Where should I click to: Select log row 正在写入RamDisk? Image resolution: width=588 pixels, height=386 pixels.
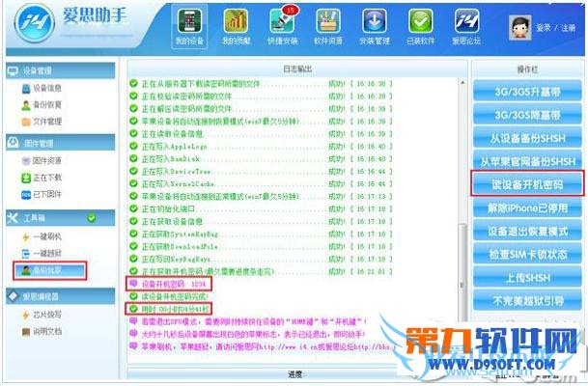click(261, 159)
